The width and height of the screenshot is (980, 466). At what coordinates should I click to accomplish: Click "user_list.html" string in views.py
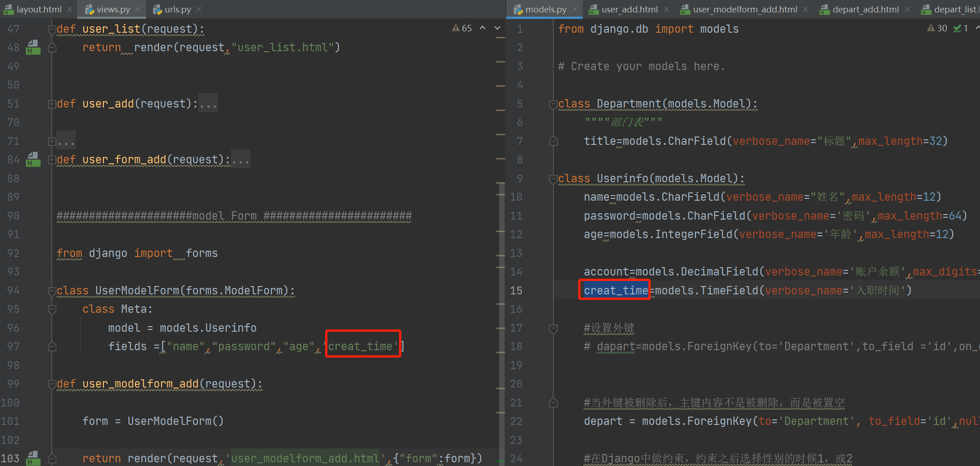(283, 47)
